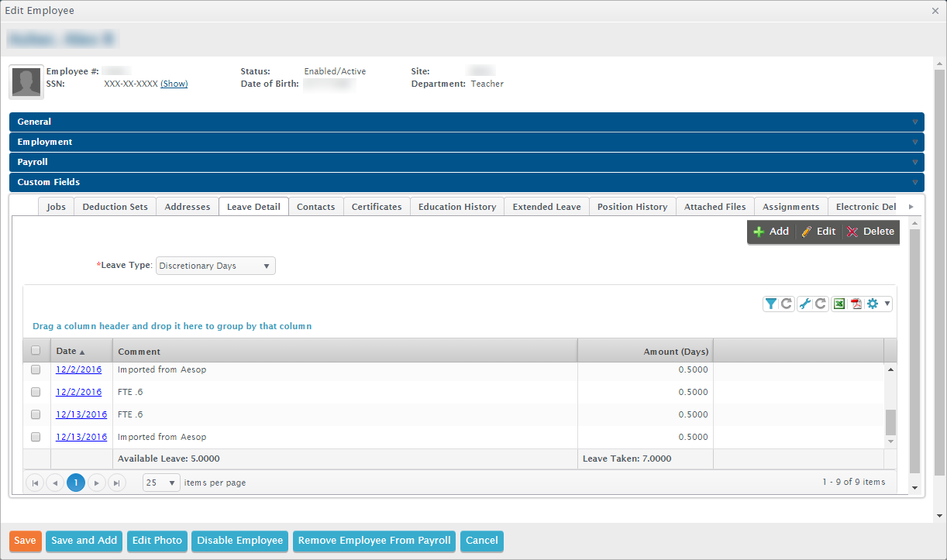This screenshot has height=560, width=947.
Task: Select all rows with the header checkbox
Action: click(x=35, y=350)
